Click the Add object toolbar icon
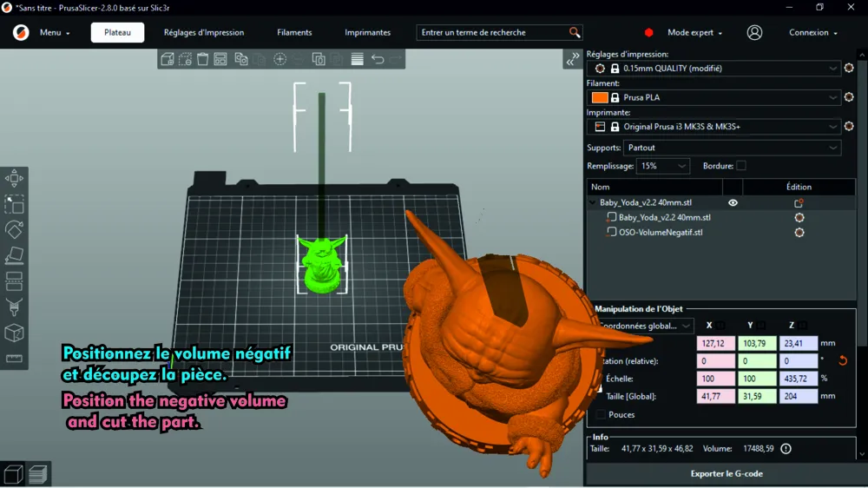Viewport: 868px width, 488px height. (168, 59)
